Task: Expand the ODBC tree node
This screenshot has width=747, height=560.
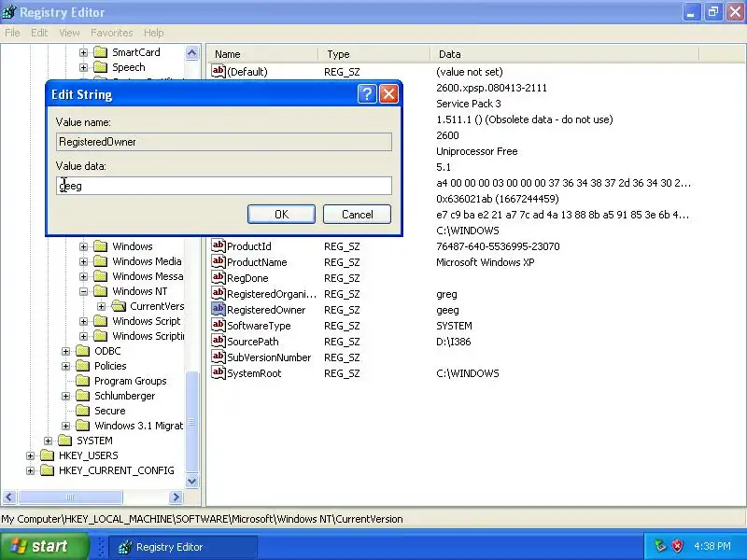Action: point(65,352)
